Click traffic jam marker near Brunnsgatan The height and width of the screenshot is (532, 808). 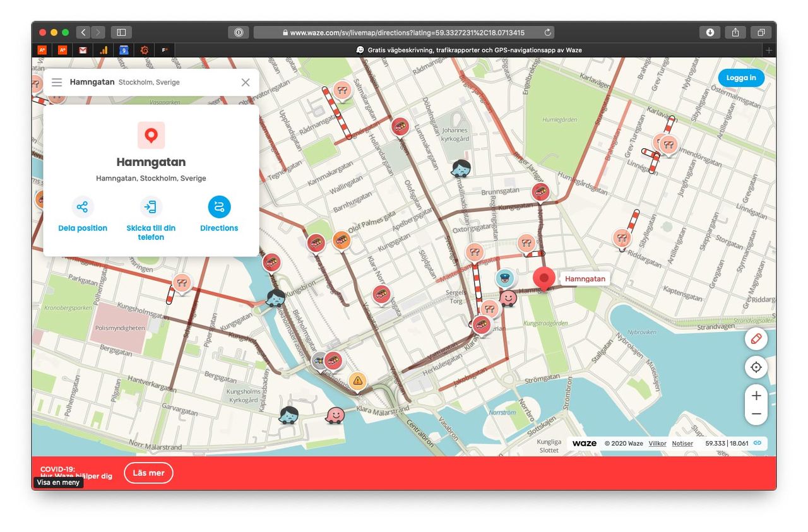click(540, 191)
